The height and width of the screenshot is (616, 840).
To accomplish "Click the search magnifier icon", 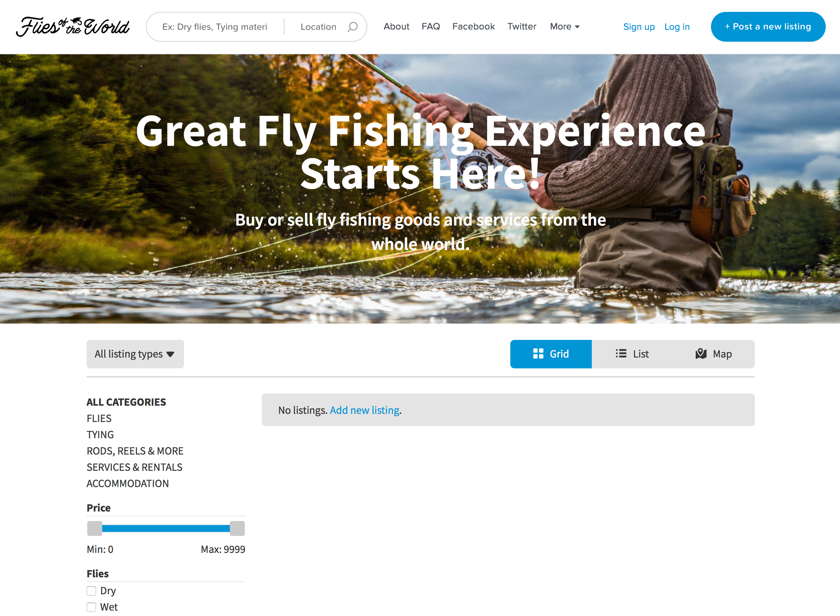I will 353,27.
